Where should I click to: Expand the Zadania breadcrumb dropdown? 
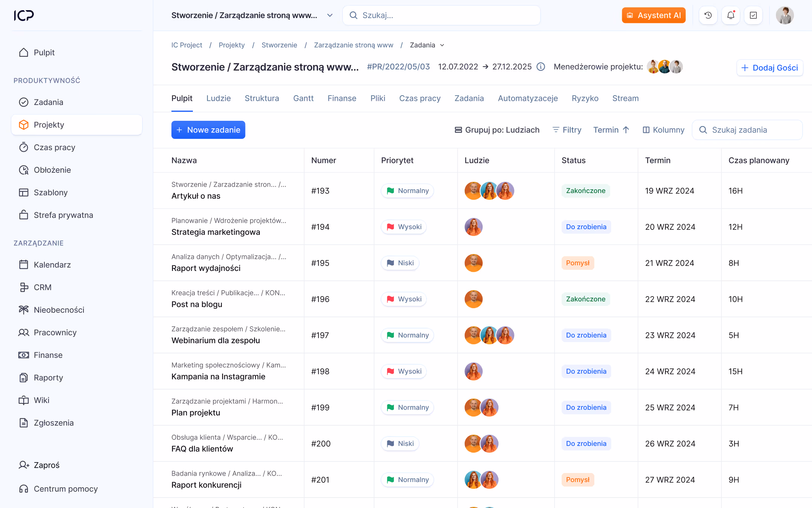pos(442,45)
